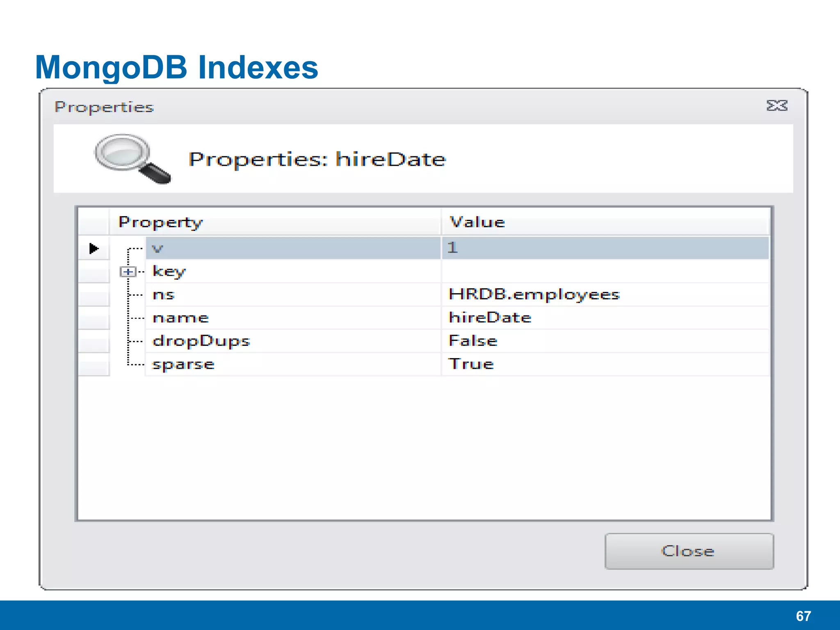840x630 pixels.
Task: Click the HRDB.employees value cell
Action: [x=534, y=294]
